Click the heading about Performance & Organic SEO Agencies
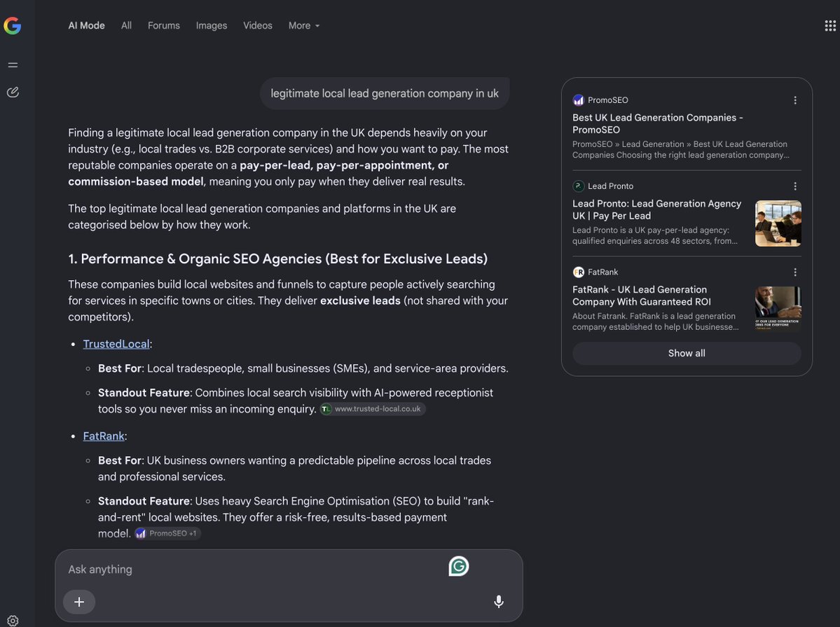Viewport: 840px width, 627px height. [x=278, y=259]
